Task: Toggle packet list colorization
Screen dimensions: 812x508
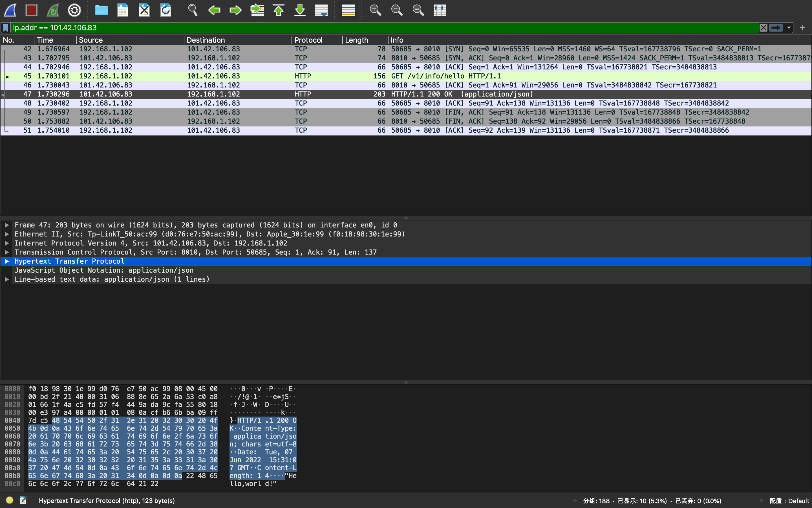Action: tap(348, 10)
